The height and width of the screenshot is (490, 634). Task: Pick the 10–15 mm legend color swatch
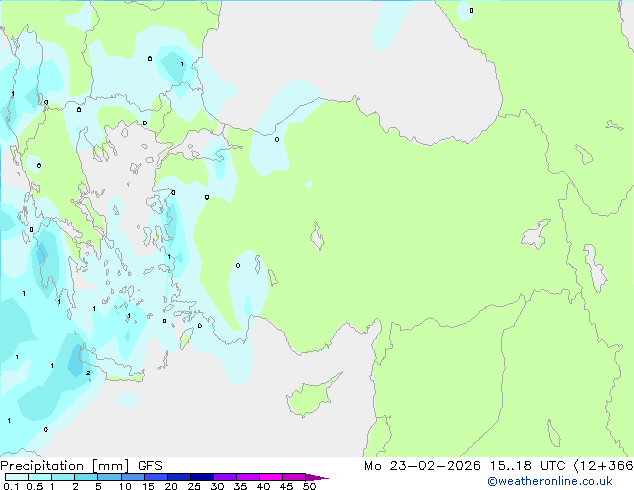coord(132,477)
